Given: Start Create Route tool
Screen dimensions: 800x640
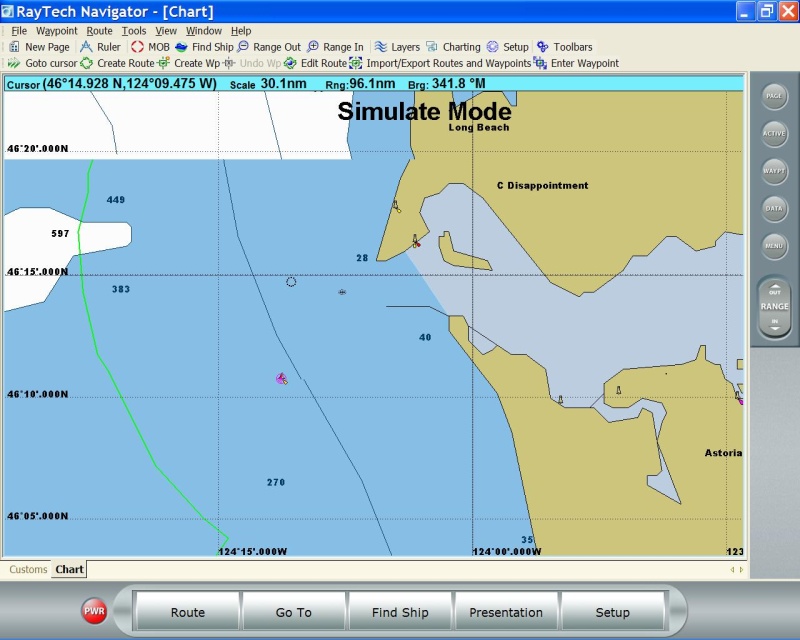Looking at the screenshot, I should tap(117, 63).
